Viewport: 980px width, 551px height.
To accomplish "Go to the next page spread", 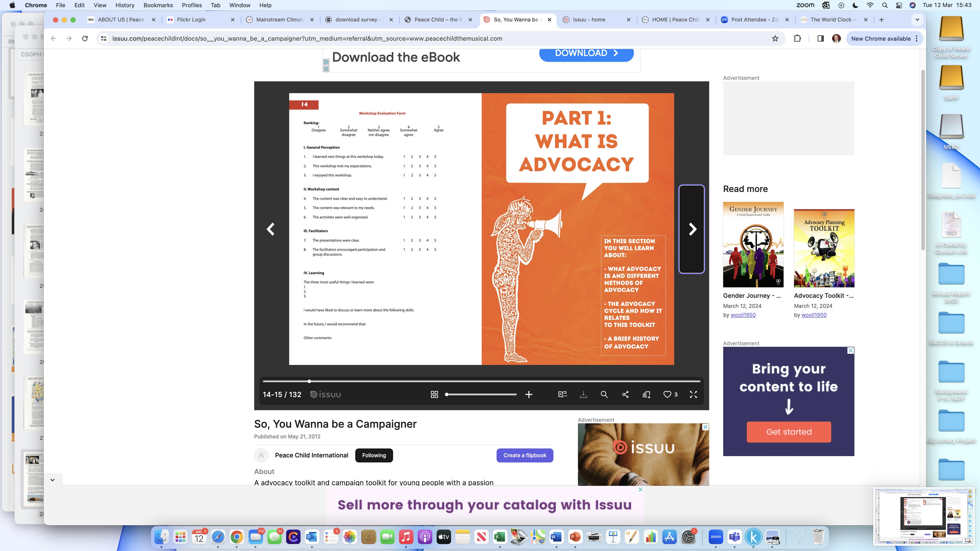I will click(692, 229).
